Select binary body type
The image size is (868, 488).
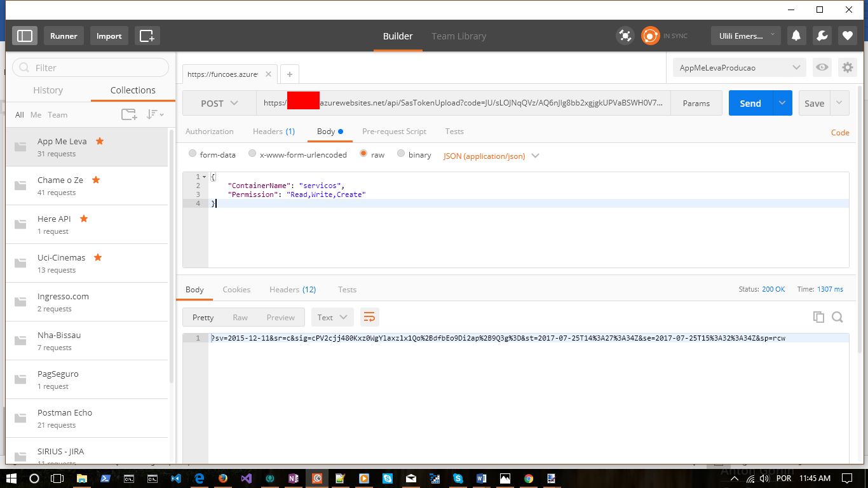pyautogui.click(x=401, y=154)
